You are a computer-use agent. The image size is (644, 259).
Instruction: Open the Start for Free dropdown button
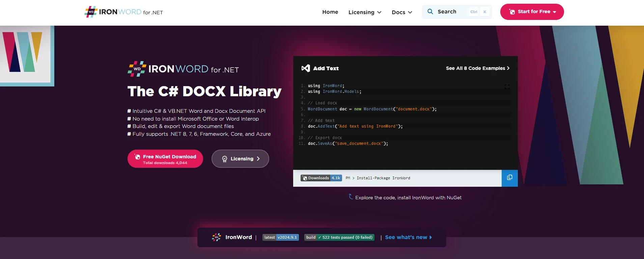532,12
